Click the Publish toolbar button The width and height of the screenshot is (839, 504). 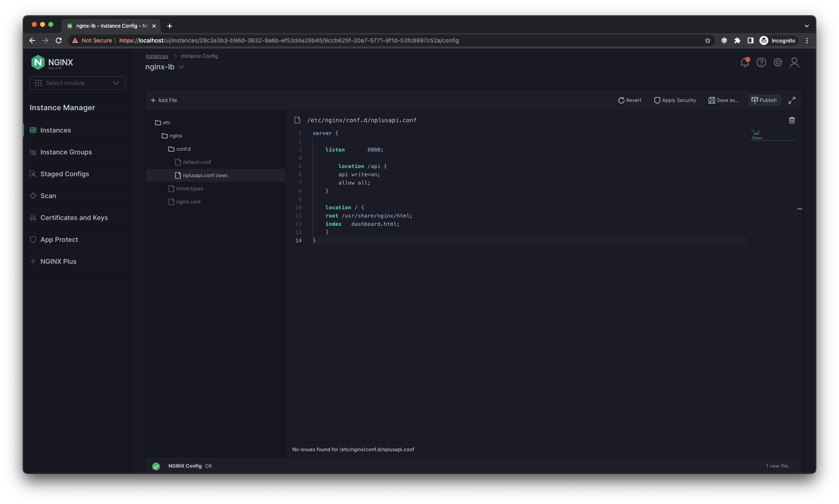pos(764,100)
